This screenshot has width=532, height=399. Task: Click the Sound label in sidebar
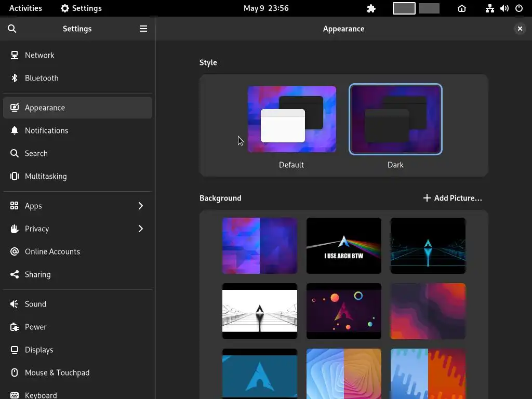point(36,304)
